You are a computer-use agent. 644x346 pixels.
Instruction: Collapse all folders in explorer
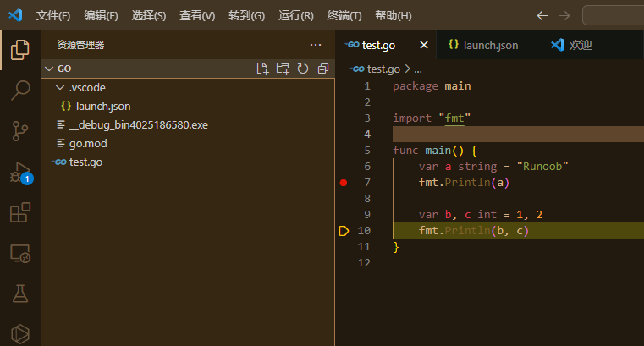coord(323,69)
